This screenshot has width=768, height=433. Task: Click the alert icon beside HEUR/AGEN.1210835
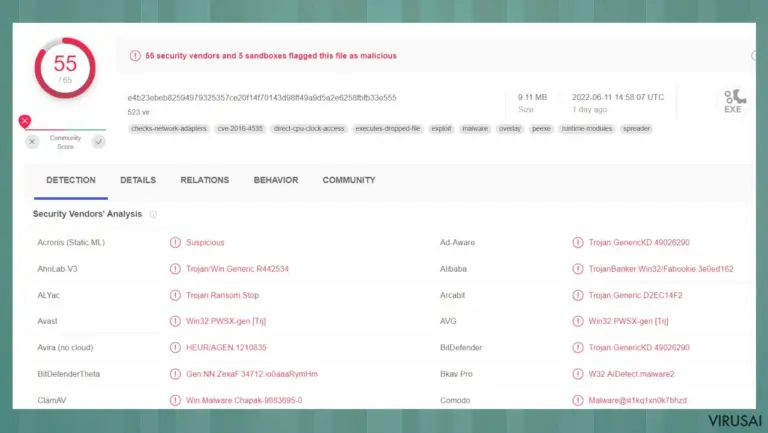(175, 348)
